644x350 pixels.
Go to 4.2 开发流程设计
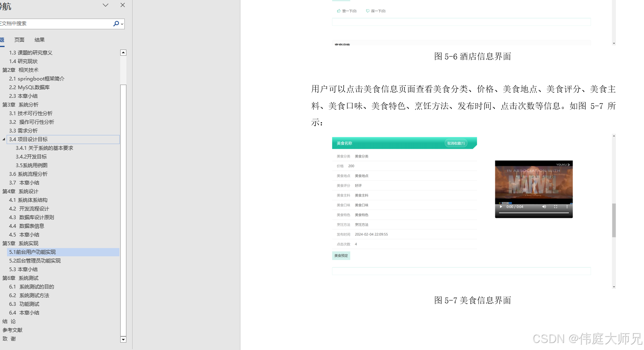pos(29,208)
